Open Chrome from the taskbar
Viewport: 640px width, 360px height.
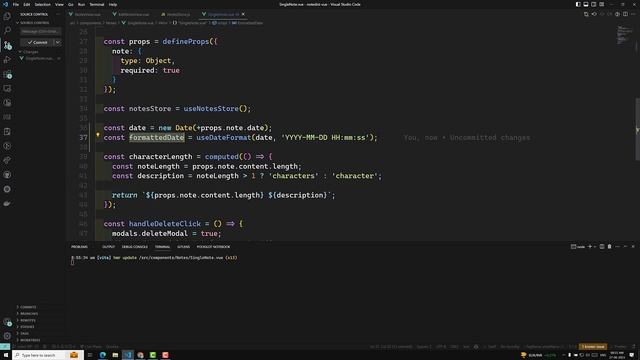[140, 355]
